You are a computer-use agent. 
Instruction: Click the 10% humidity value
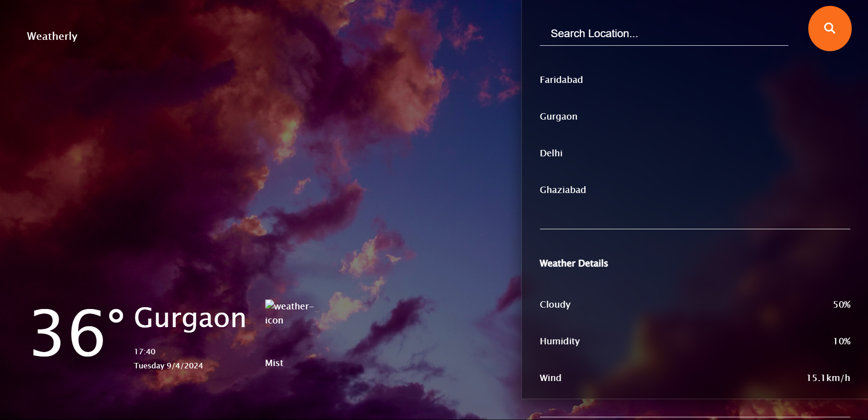841,341
